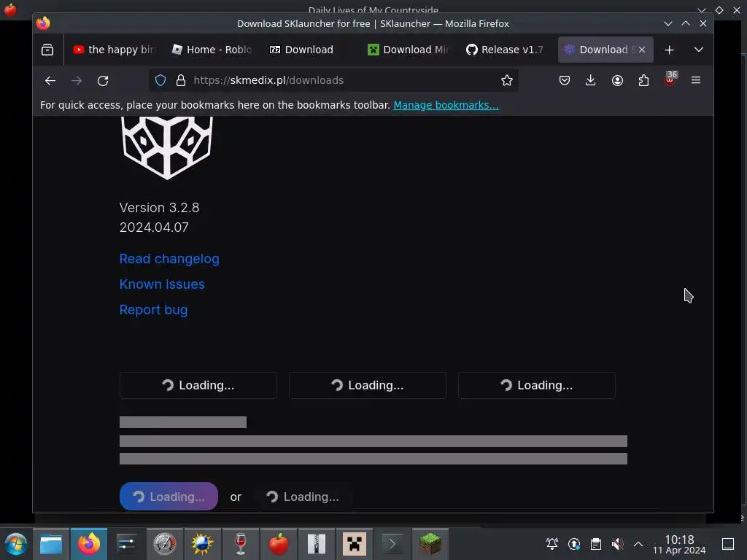Open notifications bell in system tray

552,544
